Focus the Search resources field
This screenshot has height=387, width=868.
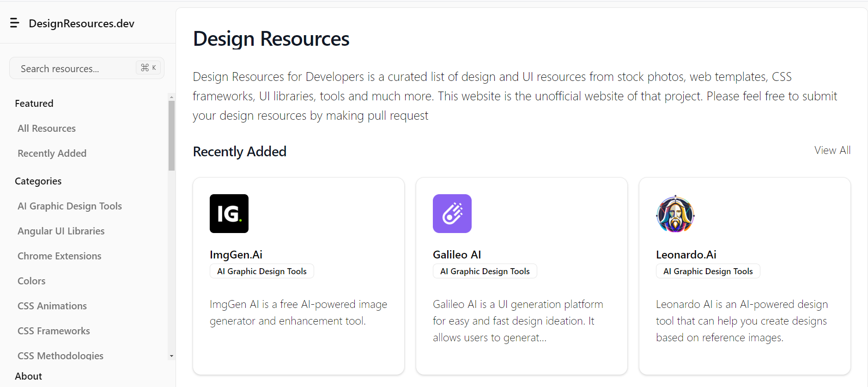click(x=87, y=68)
